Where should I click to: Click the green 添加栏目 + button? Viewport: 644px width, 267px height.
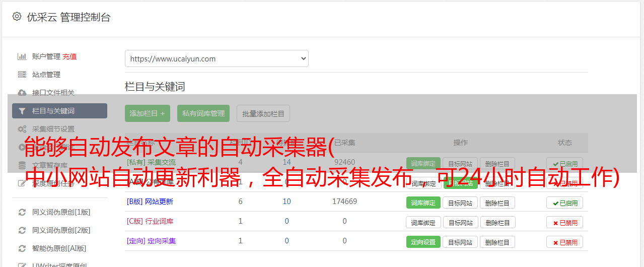pyautogui.click(x=148, y=113)
